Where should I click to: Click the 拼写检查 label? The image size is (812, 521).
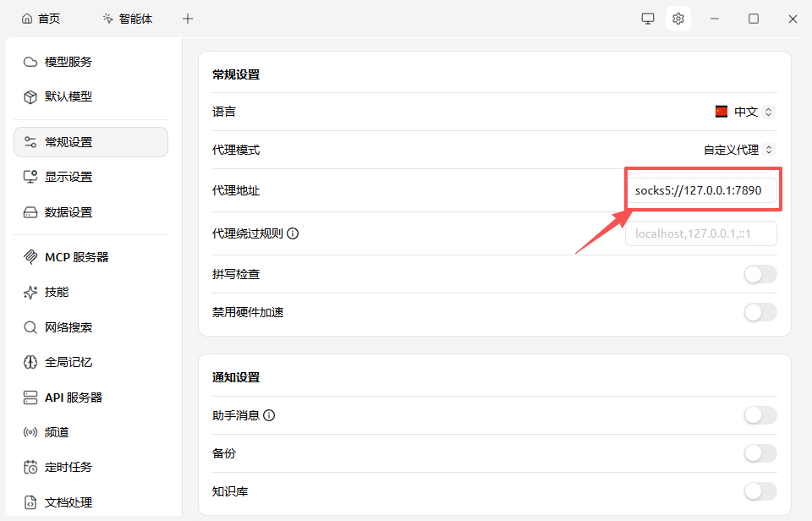click(x=236, y=275)
